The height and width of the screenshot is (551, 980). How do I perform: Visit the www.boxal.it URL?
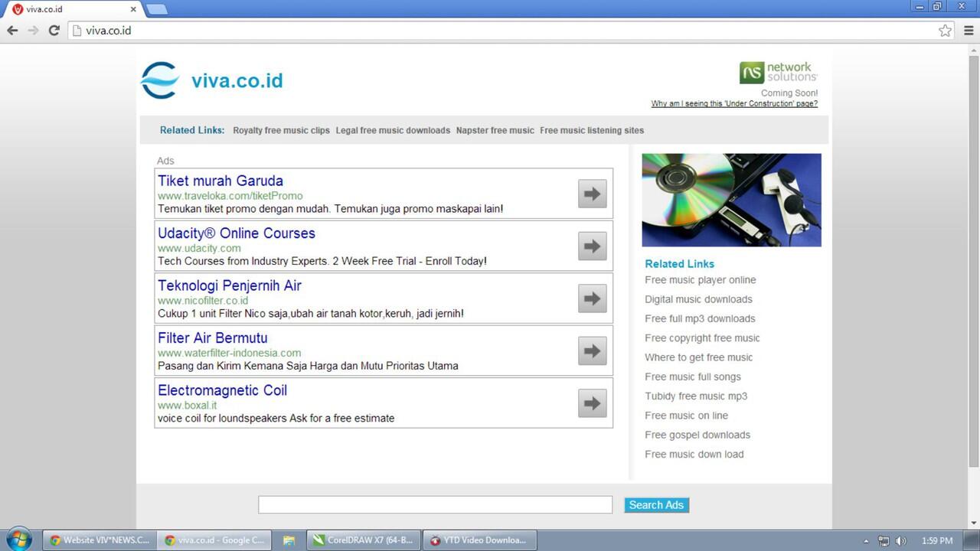(x=187, y=405)
